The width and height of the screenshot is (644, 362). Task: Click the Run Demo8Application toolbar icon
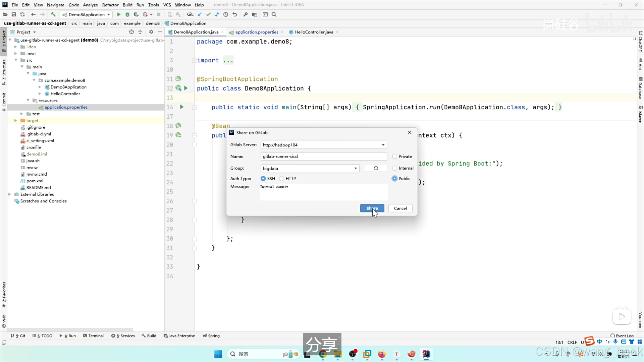point(119,14)
